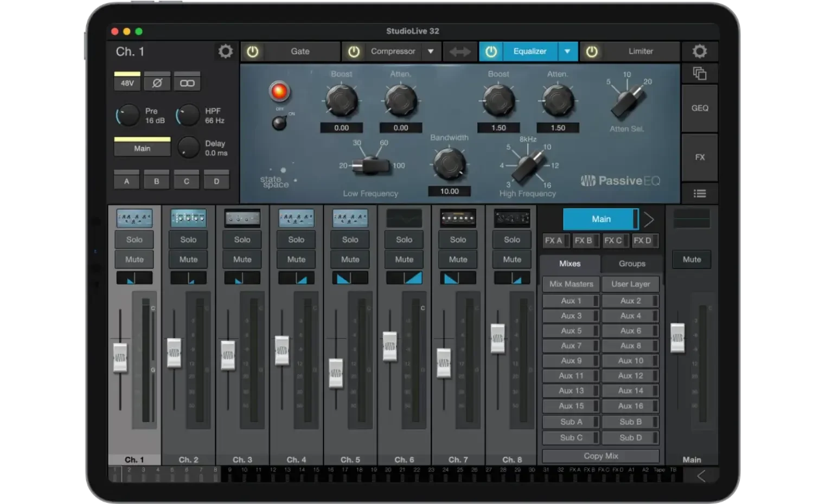
Task: Toggle Equalizer power button
Action: tap(491, 52)
